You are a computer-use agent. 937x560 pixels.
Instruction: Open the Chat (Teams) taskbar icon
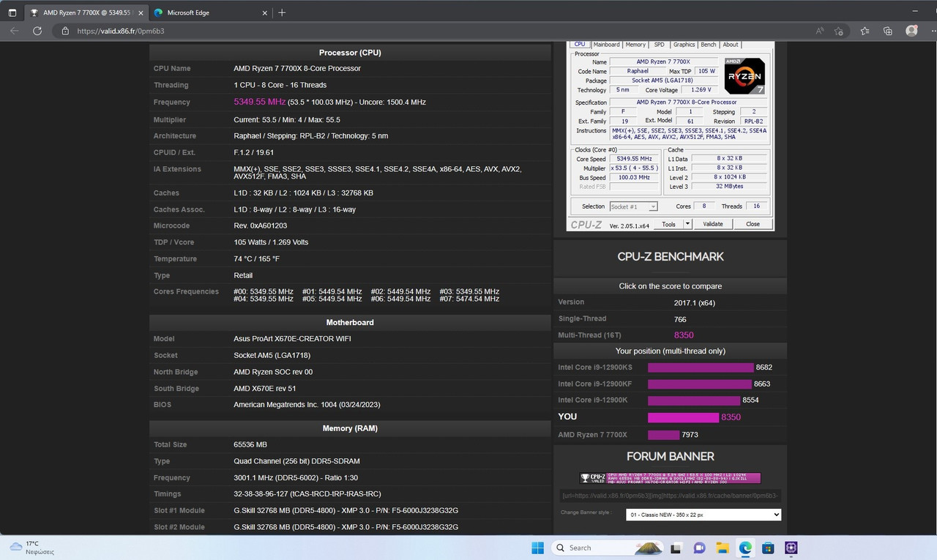(x=699, y=548)
